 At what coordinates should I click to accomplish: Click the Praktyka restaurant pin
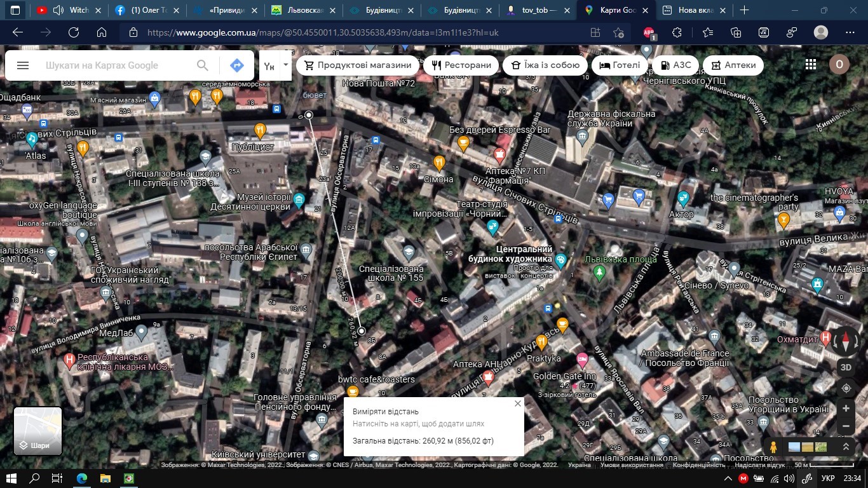[x=541, y=342]
